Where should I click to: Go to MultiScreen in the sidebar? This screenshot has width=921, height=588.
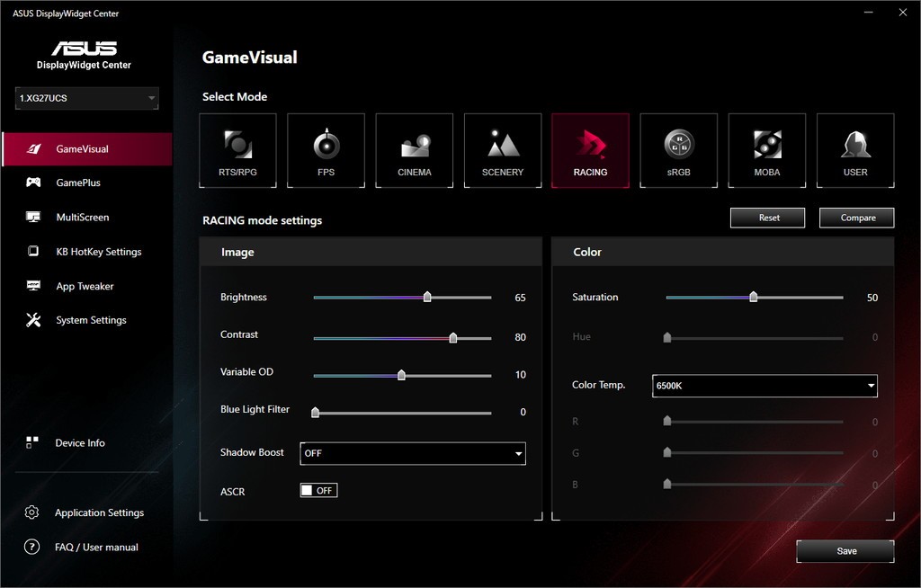click(82, 218)
